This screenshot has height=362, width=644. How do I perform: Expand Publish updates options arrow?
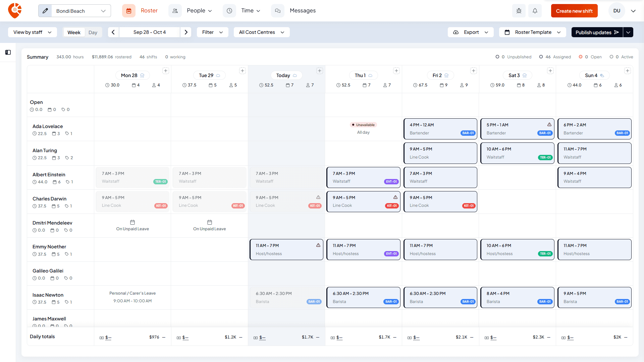[x=628, y=32]
